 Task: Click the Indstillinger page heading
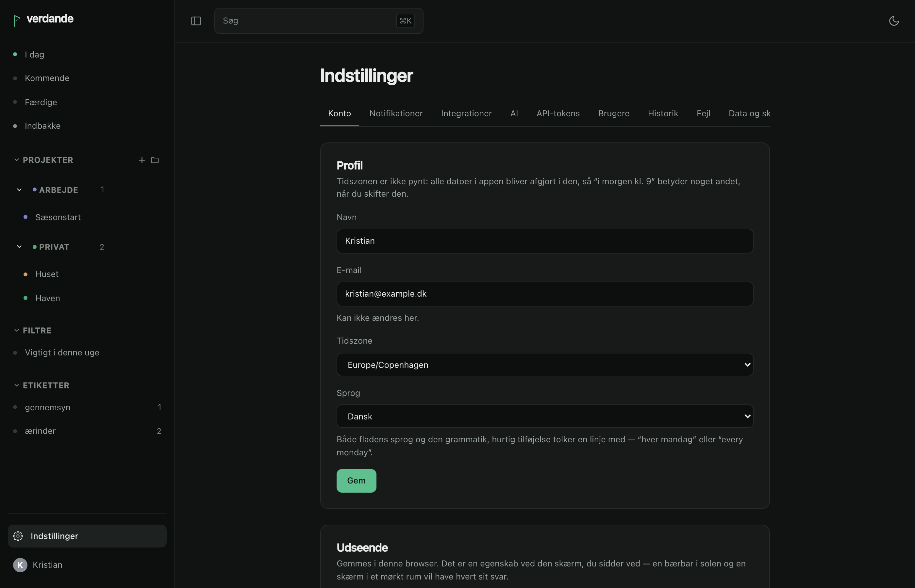[366, 75]
